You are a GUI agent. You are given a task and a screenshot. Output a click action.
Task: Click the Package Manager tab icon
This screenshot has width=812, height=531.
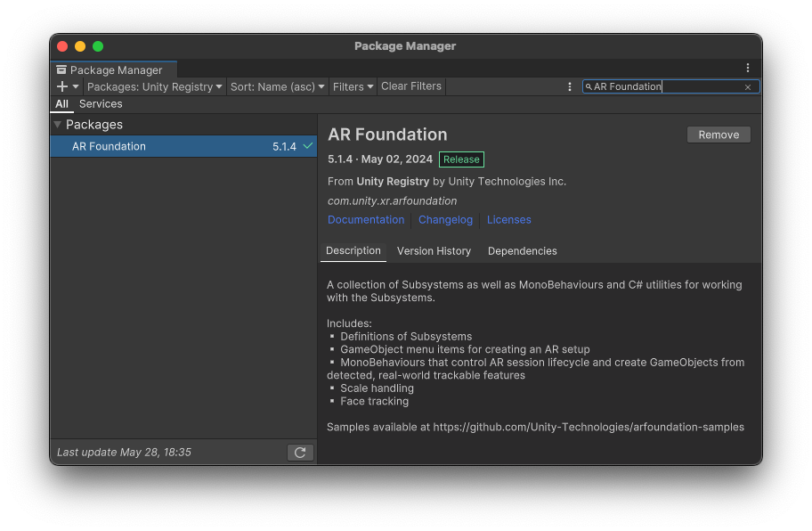point(61,69)
